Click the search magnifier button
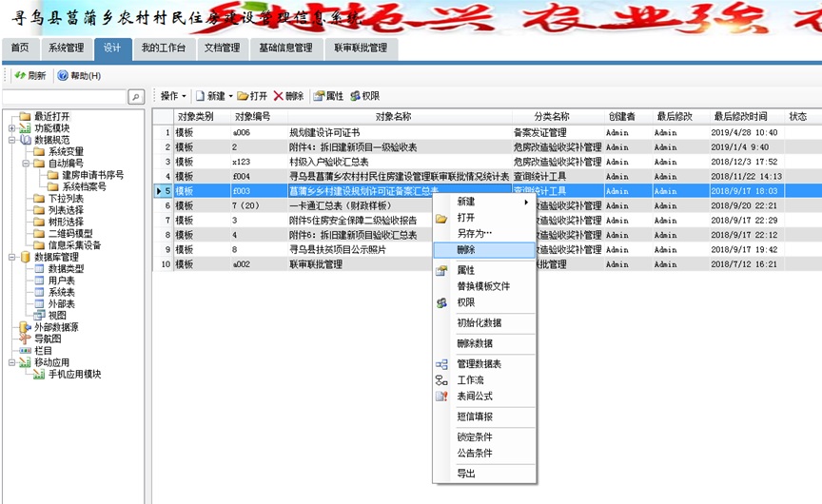Viewport: 822px width, 504px height. tap(136, 96)
